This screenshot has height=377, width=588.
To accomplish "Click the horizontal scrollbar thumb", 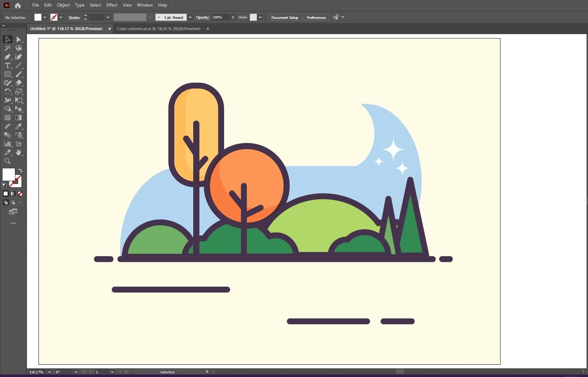I will click(400, 372).
